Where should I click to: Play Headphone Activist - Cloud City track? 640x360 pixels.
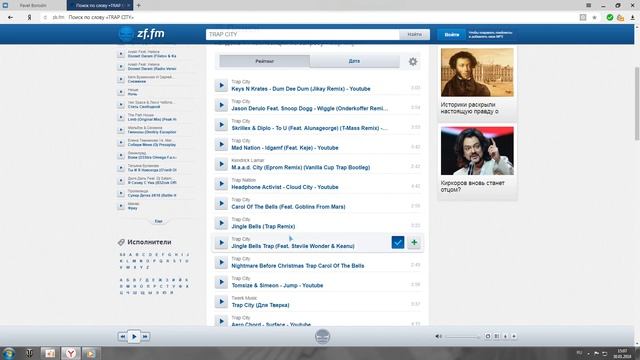pos(221,184)
